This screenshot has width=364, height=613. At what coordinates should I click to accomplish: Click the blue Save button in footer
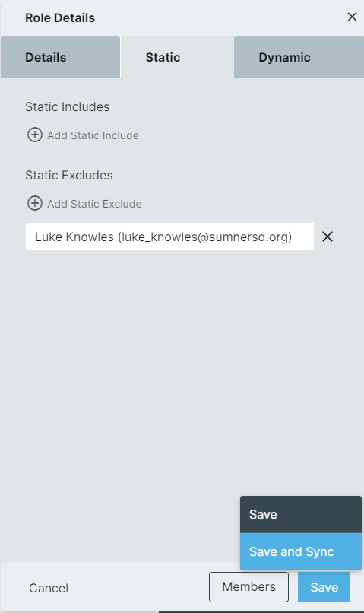[324, 587]
